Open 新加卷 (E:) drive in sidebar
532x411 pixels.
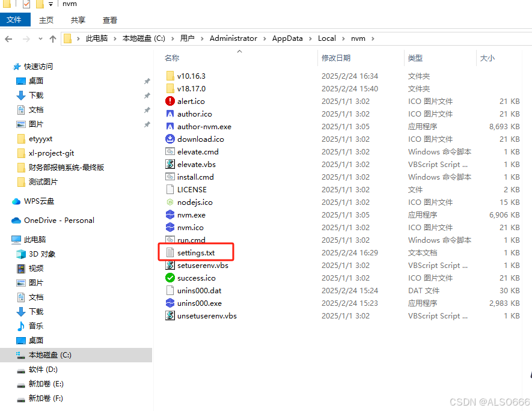click(x=46, y=383)
